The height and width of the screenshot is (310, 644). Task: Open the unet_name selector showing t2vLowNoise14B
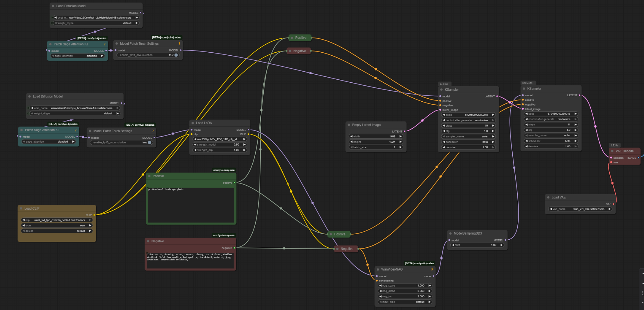tap(75, 108)
